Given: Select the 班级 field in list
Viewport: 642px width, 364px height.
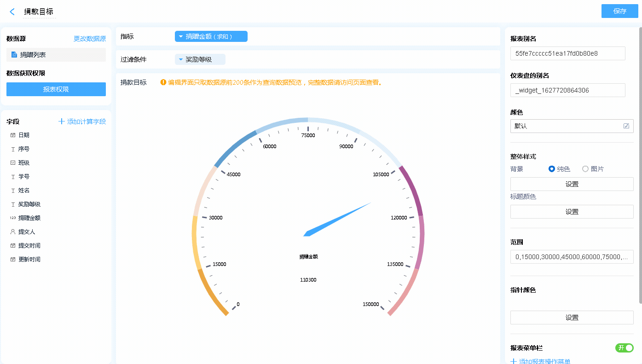Looking at the screenshot, I should pyautogui.click(x=24, y=163).
